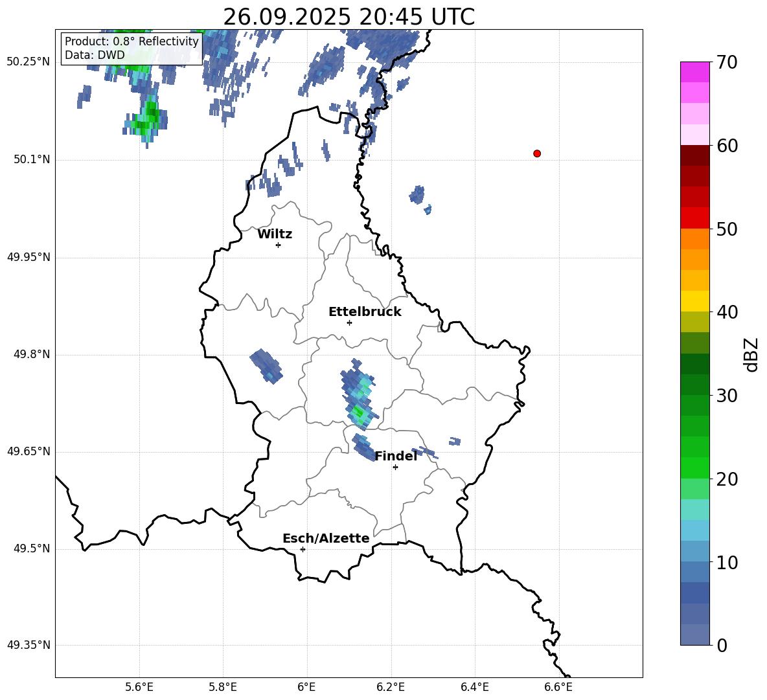Click the 6.6°E longitude label
The height and width of the screenshot is (700, 767).
(558, 687)
